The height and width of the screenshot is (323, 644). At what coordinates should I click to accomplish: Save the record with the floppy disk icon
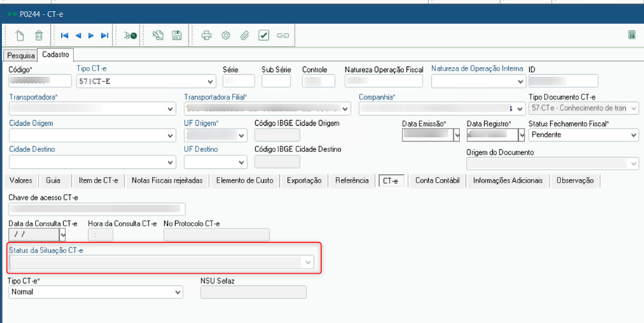pyautogui.click(x=177, y=36)
